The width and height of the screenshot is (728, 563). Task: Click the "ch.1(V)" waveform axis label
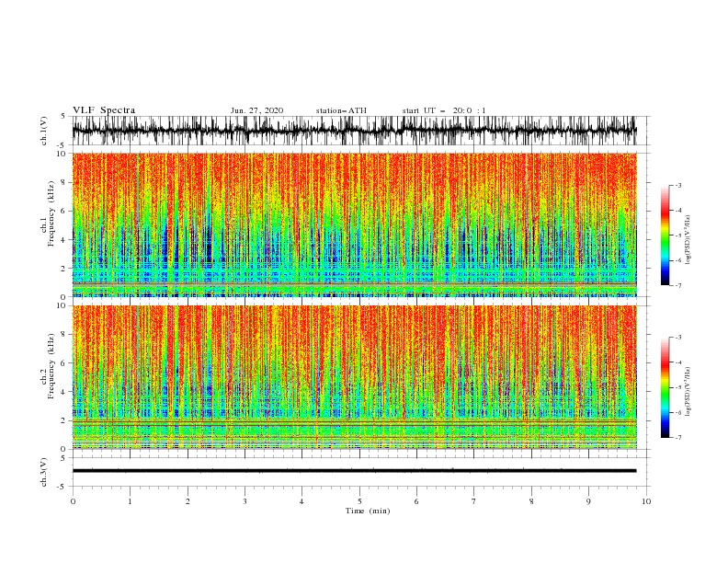[44, 131]
